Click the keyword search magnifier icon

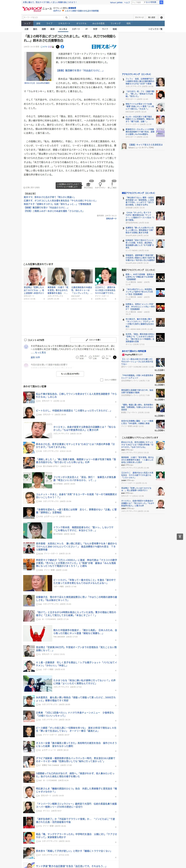click(x=66, y=18)
